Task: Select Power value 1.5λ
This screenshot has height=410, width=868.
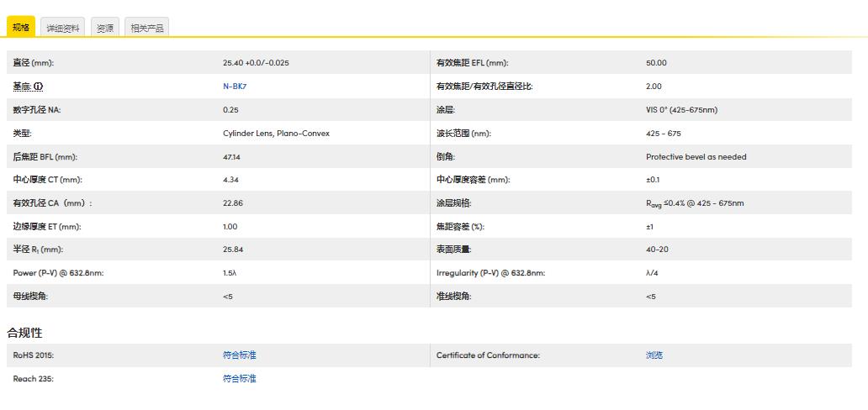Action: (230, 273)
